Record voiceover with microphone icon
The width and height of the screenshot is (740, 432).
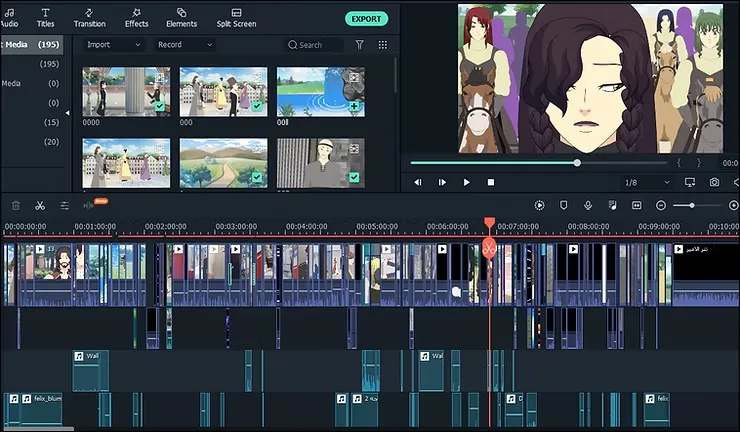pos(588,205)
